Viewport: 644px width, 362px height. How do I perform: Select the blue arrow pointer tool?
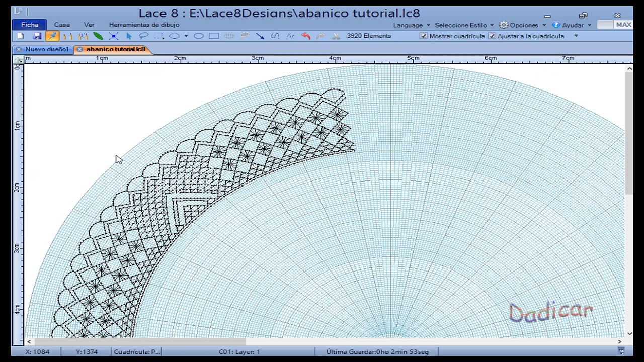tap(129, 36)
